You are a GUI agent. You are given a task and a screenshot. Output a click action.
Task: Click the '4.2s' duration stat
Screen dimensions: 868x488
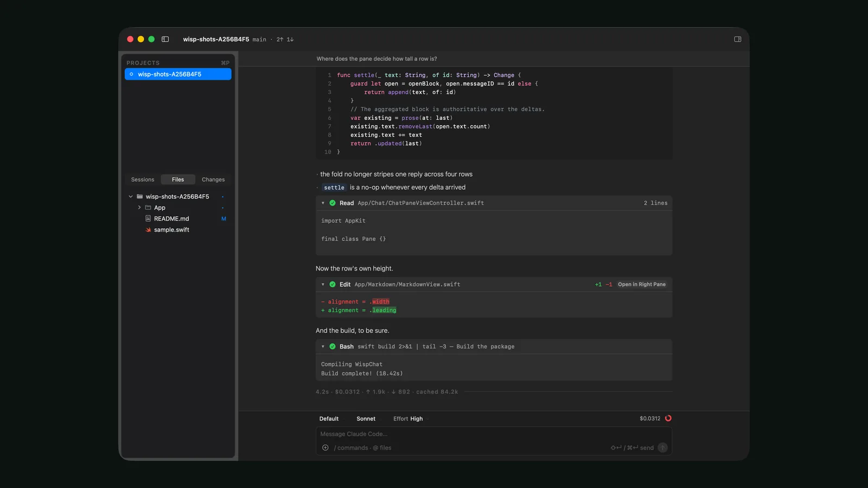tap(322, 391)
